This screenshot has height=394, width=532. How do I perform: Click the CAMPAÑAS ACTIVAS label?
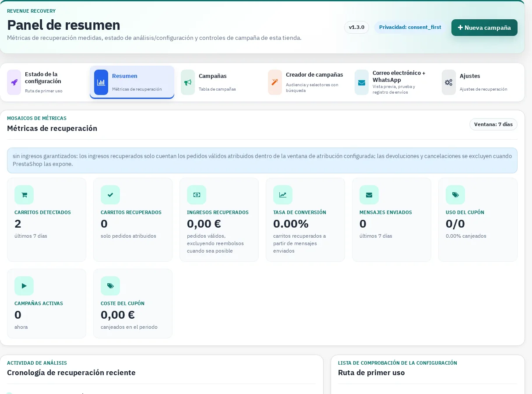(x=39, y=303)
